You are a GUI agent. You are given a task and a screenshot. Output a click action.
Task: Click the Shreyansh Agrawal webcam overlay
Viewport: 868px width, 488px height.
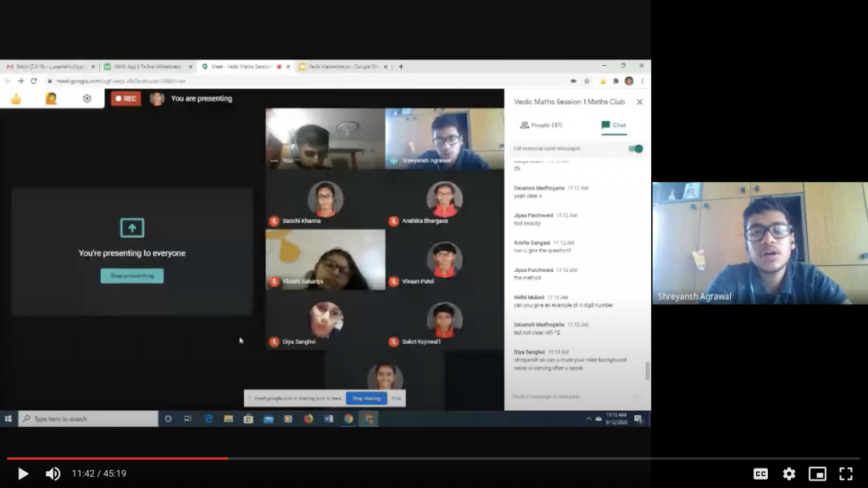tap(760, 243)
